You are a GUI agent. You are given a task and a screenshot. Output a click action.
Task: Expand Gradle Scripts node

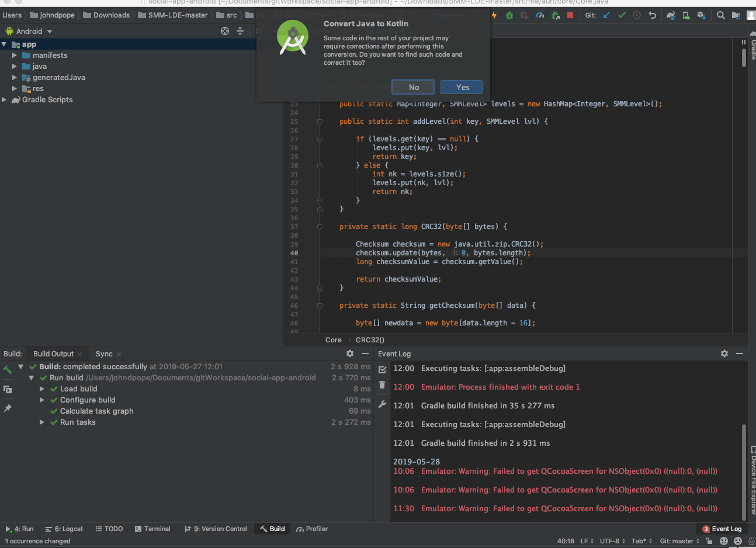[4, 100]
